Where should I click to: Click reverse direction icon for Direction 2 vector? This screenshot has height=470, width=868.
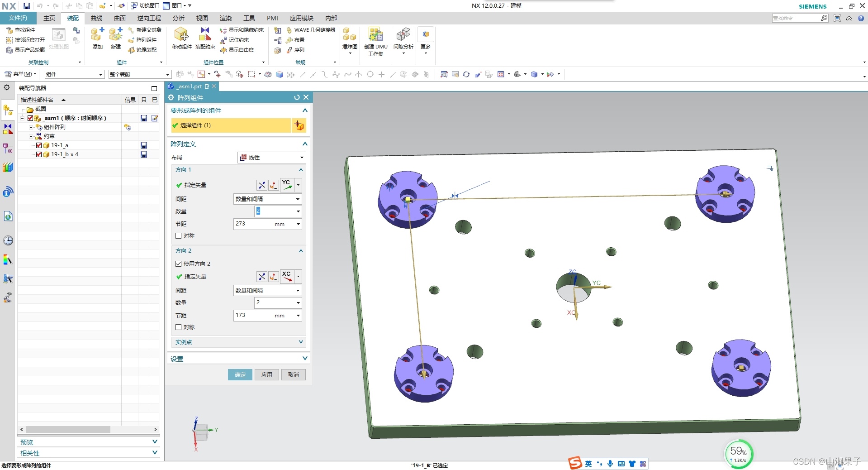coord(262,276)
